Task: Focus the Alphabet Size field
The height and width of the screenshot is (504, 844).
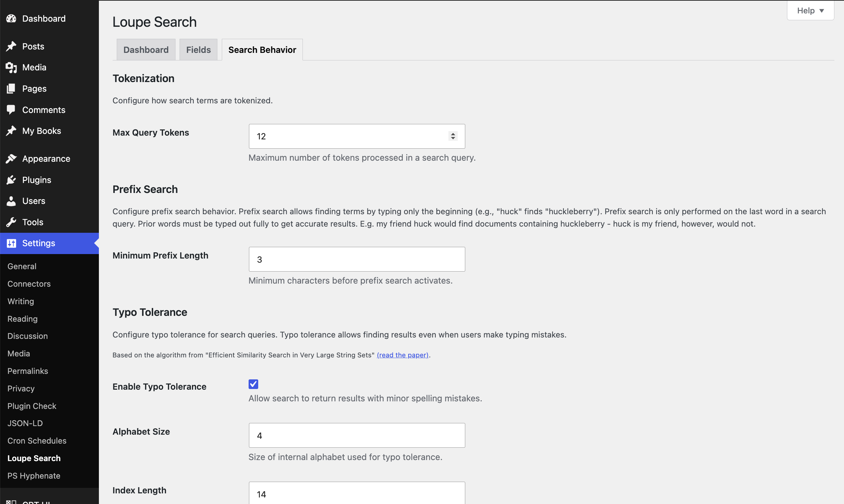Action: (357, 435)
